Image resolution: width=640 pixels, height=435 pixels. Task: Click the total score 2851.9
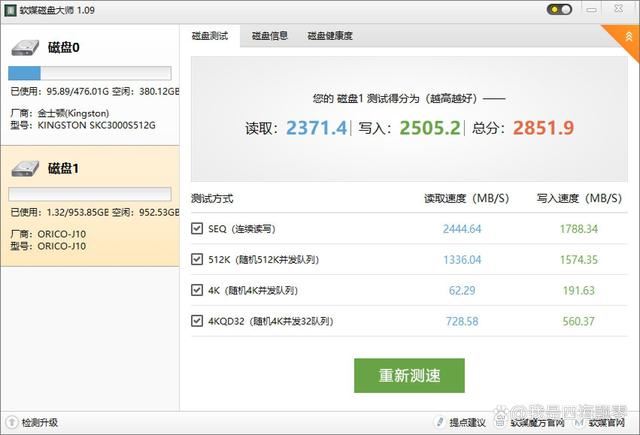(x=543, y=128)
